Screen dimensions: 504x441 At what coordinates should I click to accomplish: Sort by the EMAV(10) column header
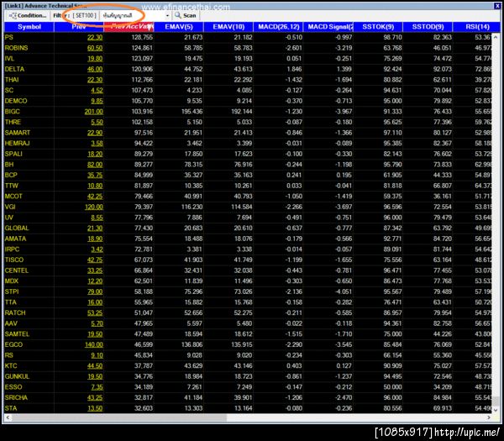[228, 27]
